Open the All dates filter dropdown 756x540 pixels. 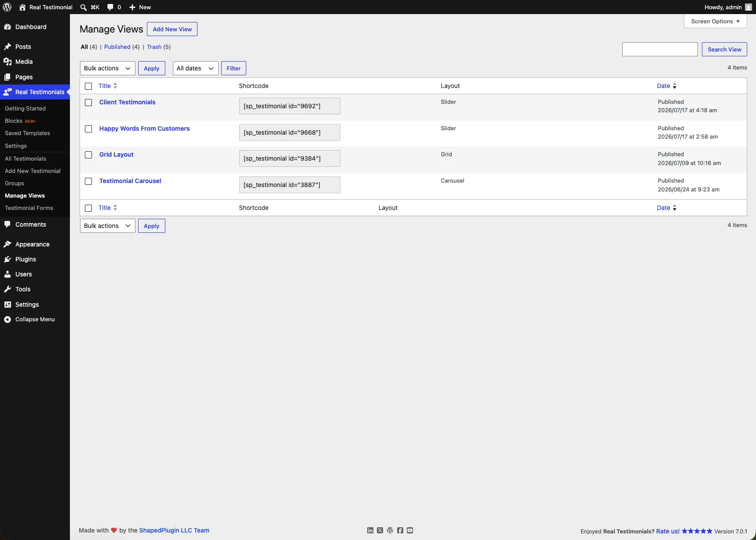tap(196, 68)
